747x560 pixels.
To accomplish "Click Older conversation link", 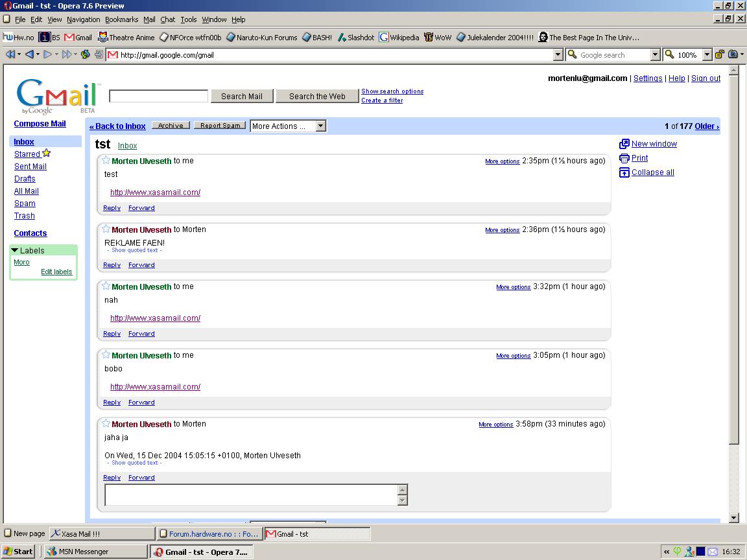I will tap(707, 126).
